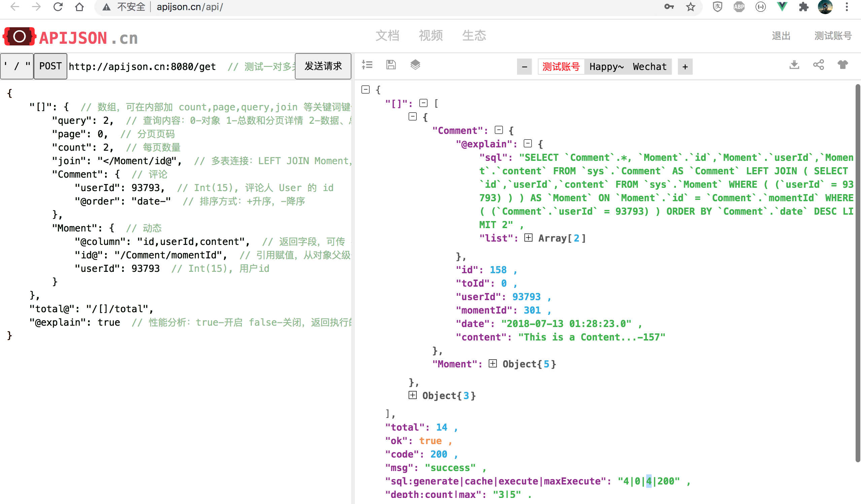861x504 pixels.
Task: Click the t-shirt theme icon
Action: tap(842, 65)
